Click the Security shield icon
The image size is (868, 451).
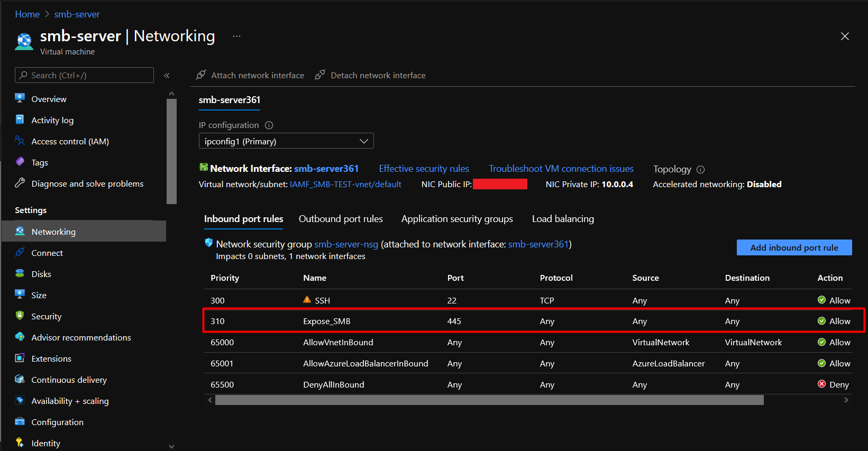[20, 316]
